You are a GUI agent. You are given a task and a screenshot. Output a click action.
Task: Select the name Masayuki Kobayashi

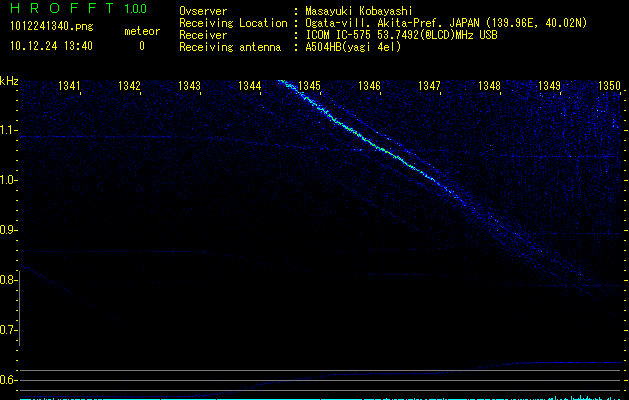pos(359,11)
